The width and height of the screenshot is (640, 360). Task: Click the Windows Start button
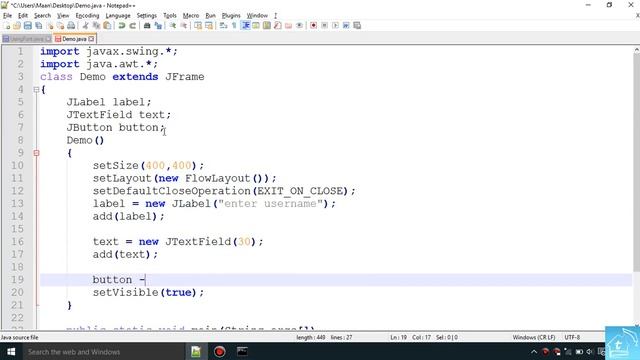[11, 351]
